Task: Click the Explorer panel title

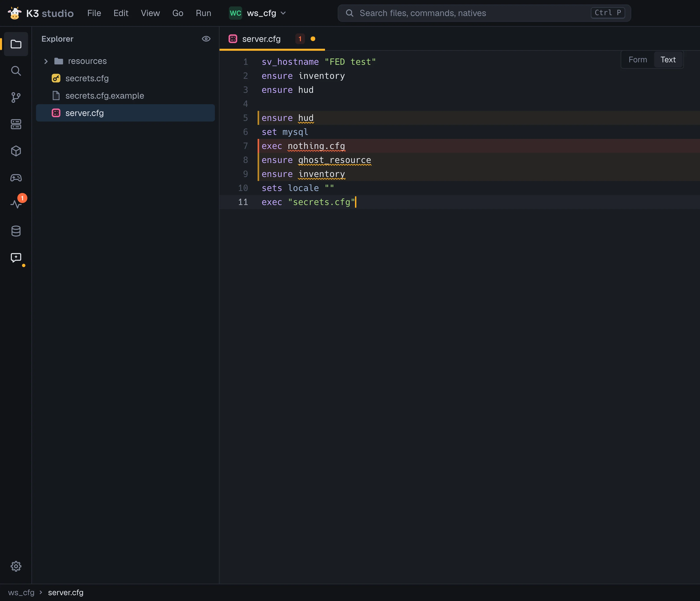Action: click(x=57, y=39)
